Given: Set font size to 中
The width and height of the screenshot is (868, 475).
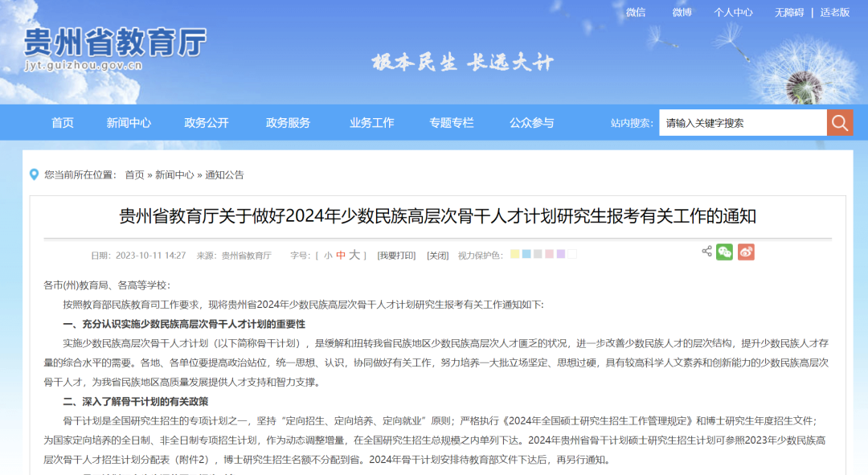Looking at the screenshot, I should coord(341,256).
